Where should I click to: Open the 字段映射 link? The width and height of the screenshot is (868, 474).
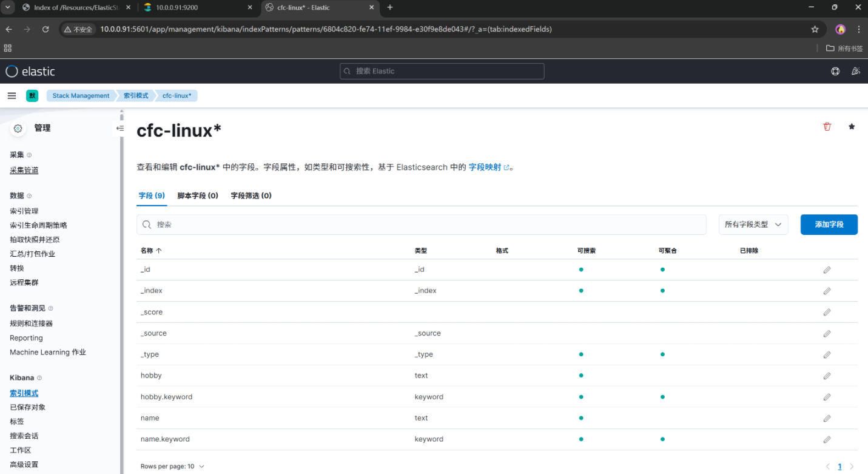pos(489,167)
